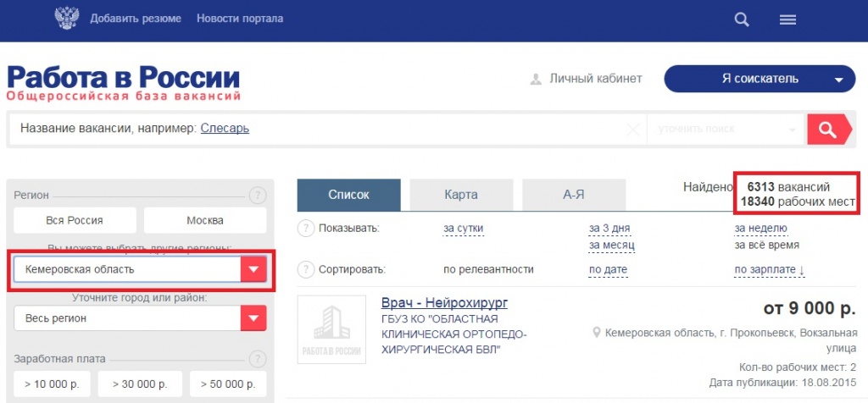Click employer name ГБУЗ КО ОБЛАСТНАЯ КЛИНИЧЕСКАЯ
This screenshot has width=868, height=403.
tap(454, 334)
